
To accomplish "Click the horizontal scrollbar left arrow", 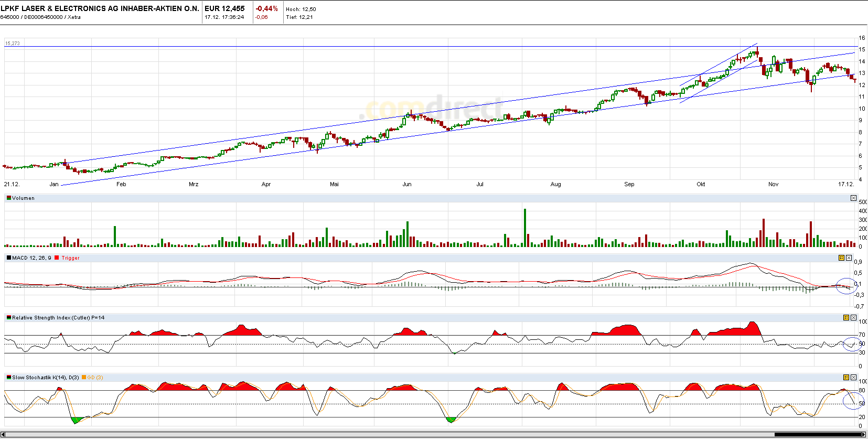I will (x=3, y=434).
